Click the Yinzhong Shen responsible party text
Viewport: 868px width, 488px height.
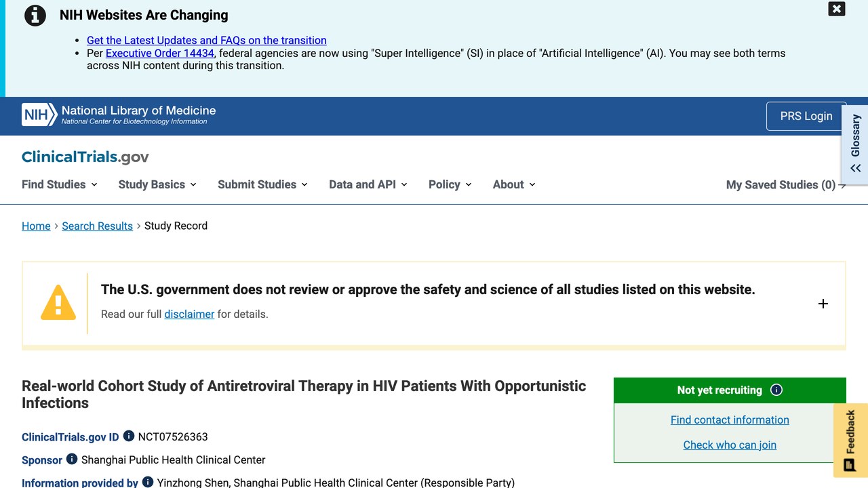(336, 483)
